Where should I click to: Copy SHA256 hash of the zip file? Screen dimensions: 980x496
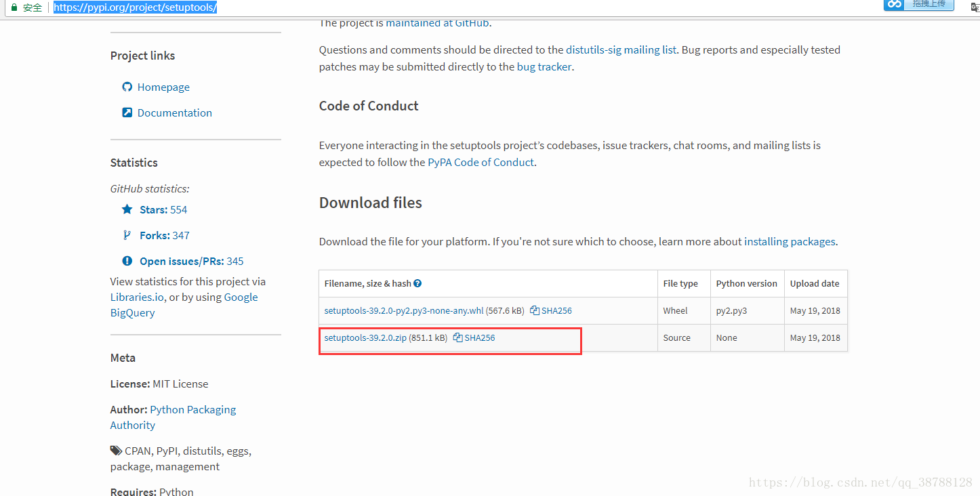click(480, 337)
